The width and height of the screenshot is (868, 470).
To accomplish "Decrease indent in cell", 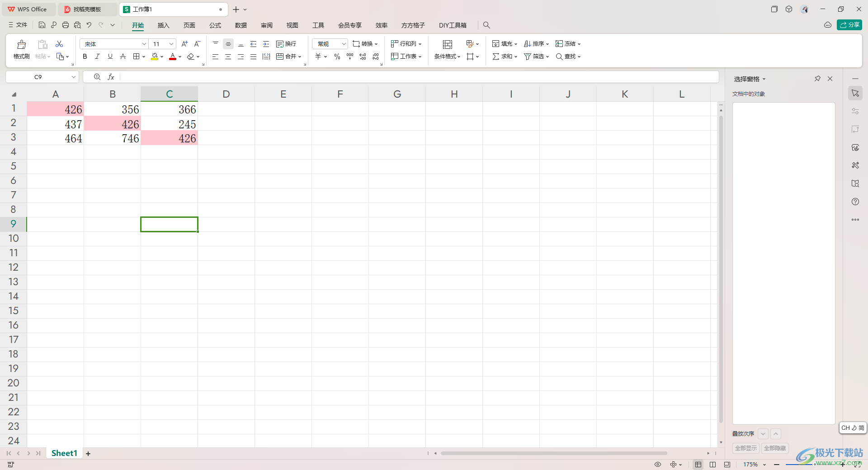I will coord(254,44).
